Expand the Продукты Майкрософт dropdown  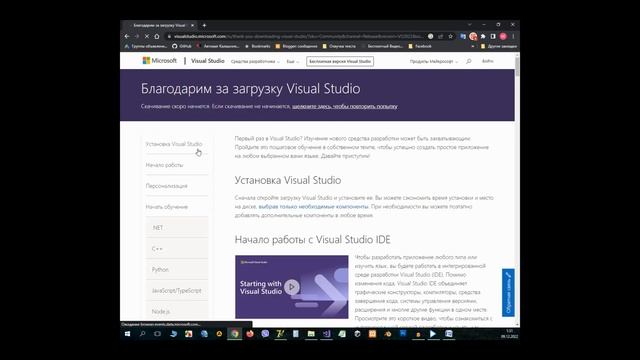(434, 61)
